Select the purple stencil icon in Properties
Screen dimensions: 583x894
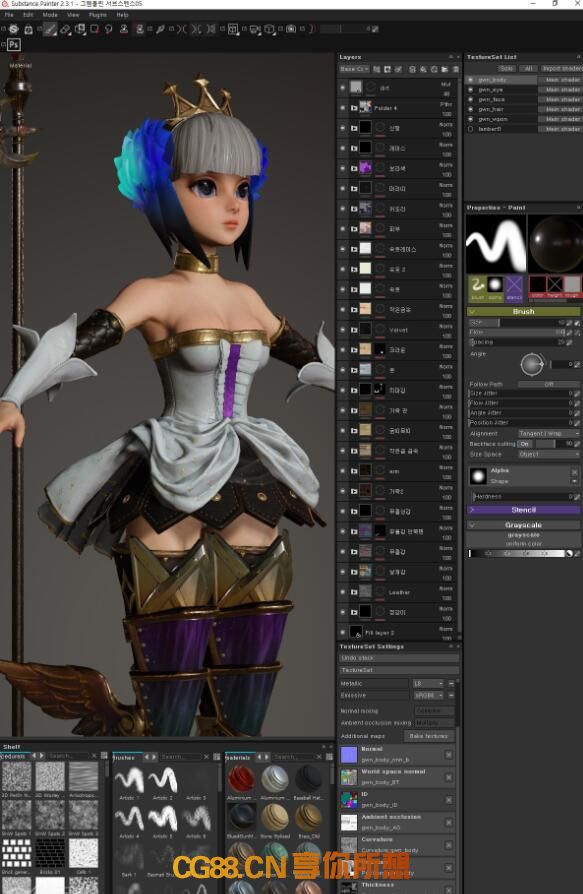pyautogui.click(x=514, y=287)
